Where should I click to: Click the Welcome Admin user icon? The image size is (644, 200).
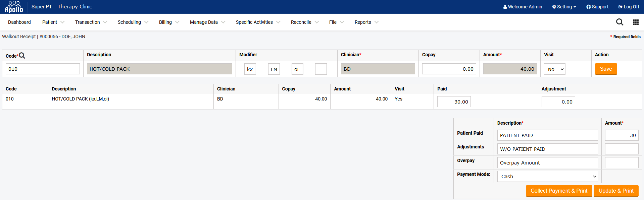pos(505,7)
